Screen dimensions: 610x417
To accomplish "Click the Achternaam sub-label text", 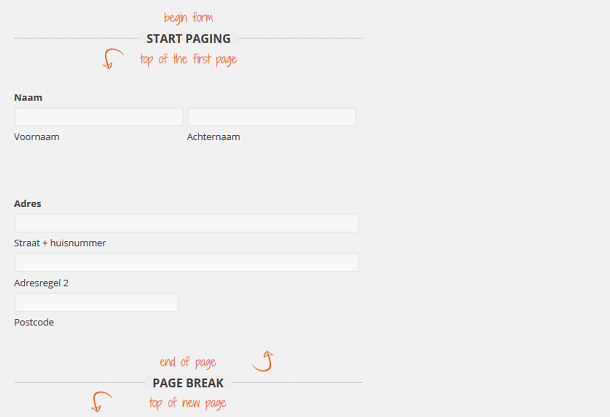I will click(213, 136).
